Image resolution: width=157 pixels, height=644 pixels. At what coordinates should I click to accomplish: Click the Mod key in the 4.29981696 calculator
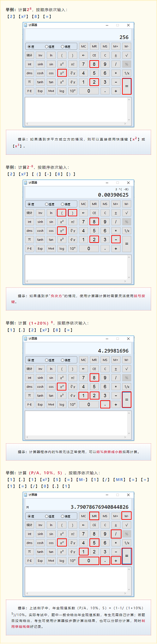click(x=51, y=404)
